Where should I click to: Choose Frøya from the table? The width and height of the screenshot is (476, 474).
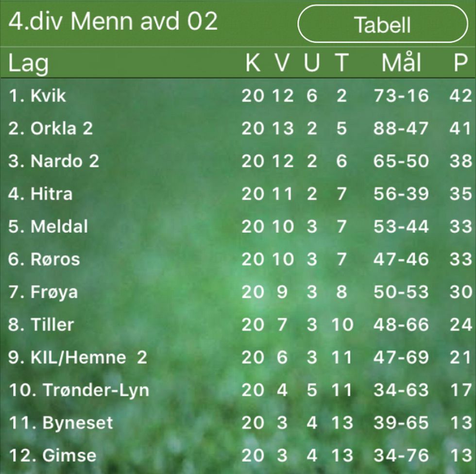click(238, 292)
